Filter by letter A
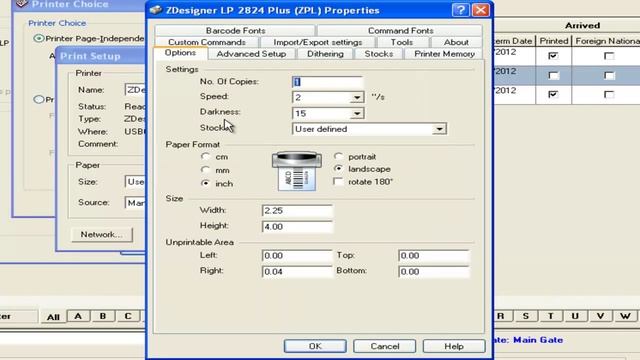 pos(78,316)
